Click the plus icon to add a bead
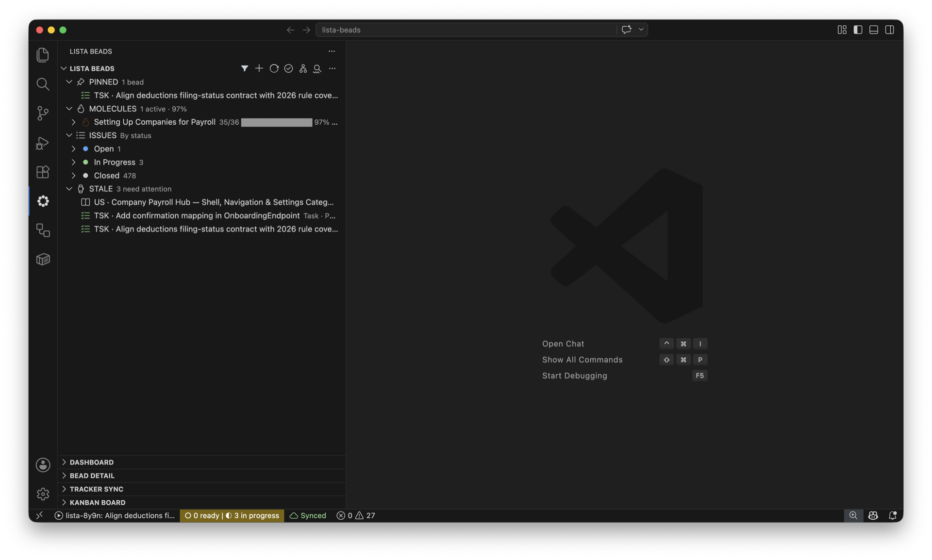This screenshot has height=560, width=932. [x=259, y=68]
